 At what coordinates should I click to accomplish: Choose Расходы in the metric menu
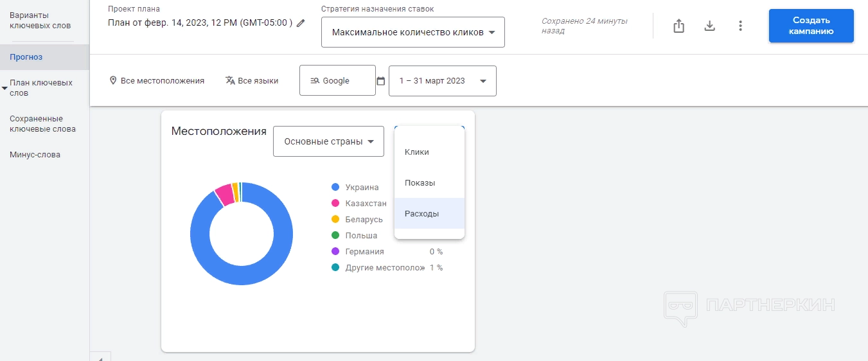point(422,214)
